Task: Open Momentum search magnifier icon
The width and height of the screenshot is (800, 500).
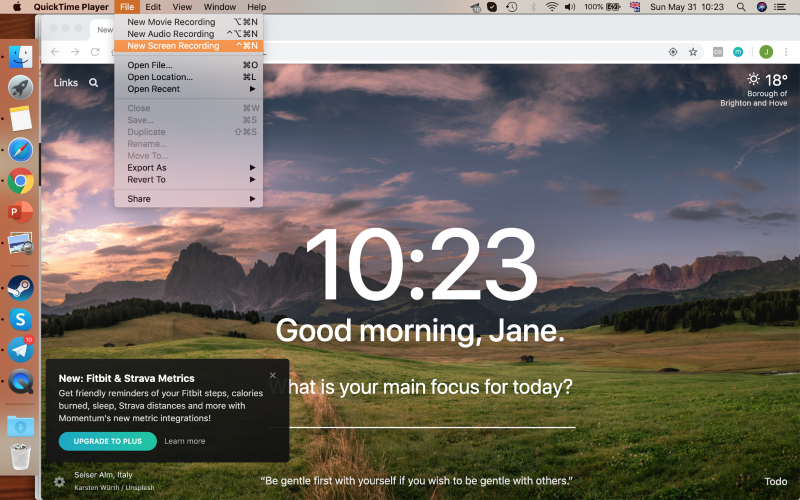Action: click(x=93, y=83)
